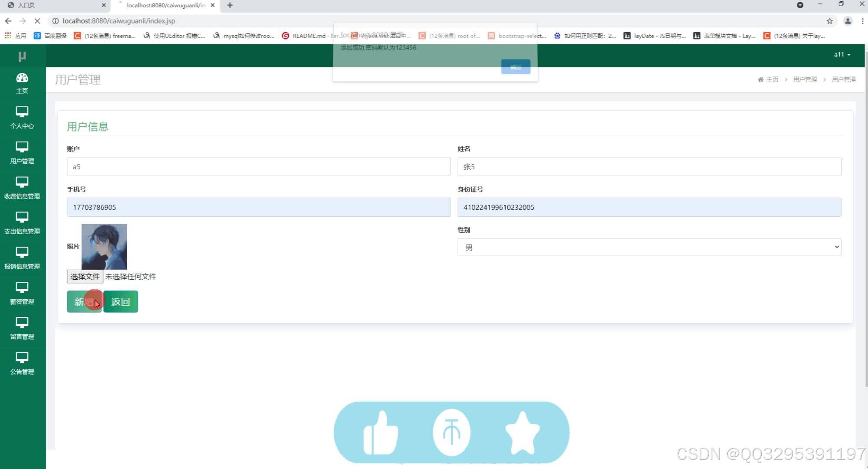The height and width of the screenshot is (469, 868).
Task: Switch to the localhost:8080/caiwuguanli tab
Action: (165, 5)
